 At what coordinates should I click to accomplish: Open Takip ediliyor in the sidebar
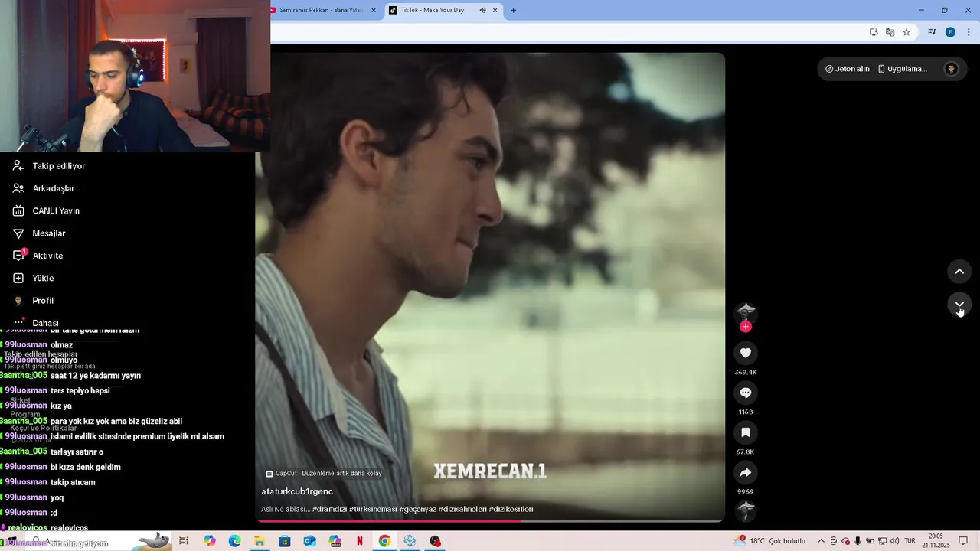tap(59, 166)
